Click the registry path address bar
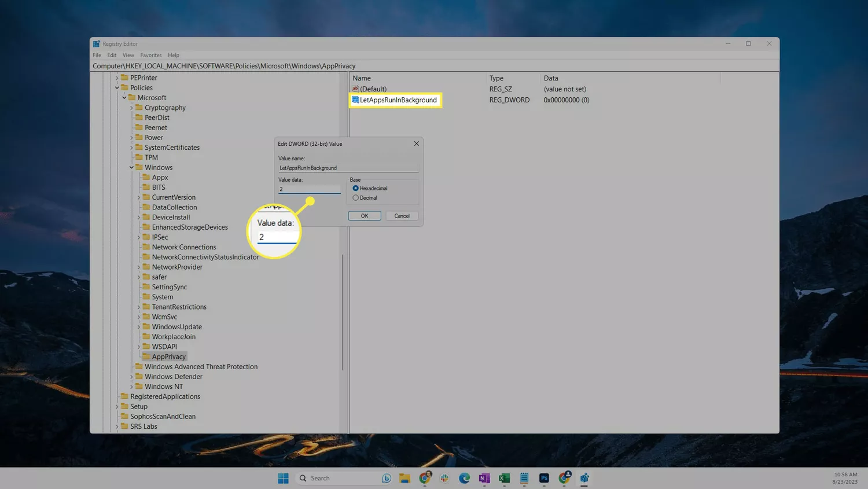This screenshot has width=868, height=489. click(x=435, y=66)
